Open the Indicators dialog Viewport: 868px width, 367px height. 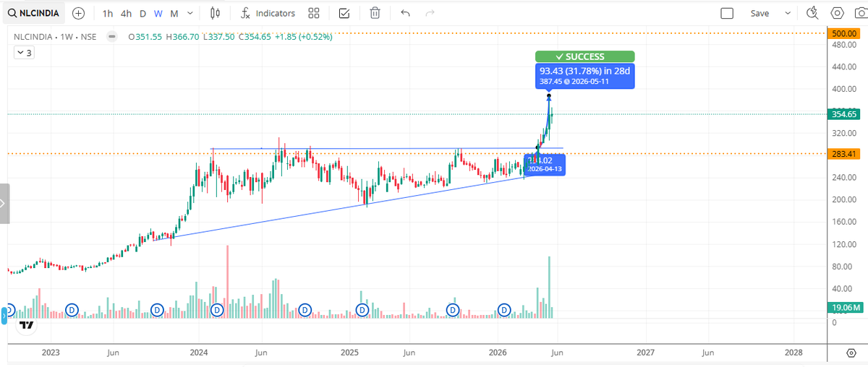[268, 13]
